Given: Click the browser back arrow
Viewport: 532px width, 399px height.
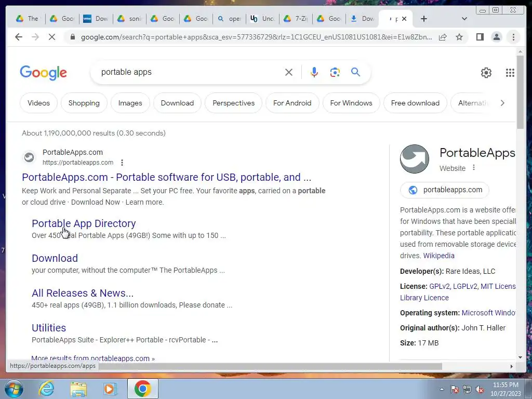Looking at the screenshot, I should point(19,37).
